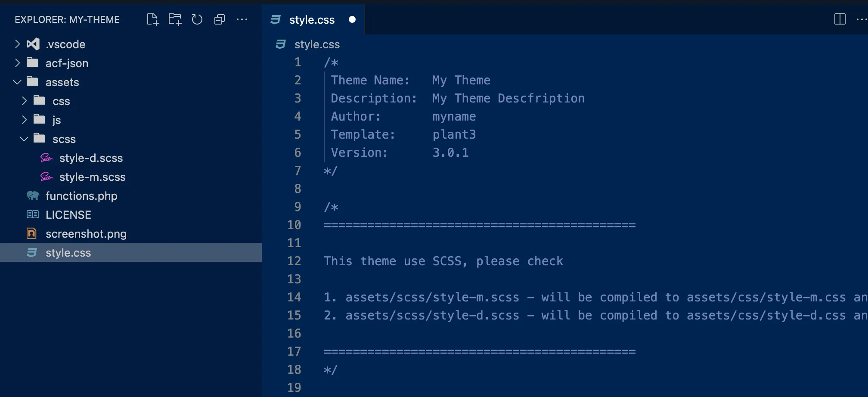Select the style.css editor tab
The image size is (868, 397).
[x=311, y=20]
